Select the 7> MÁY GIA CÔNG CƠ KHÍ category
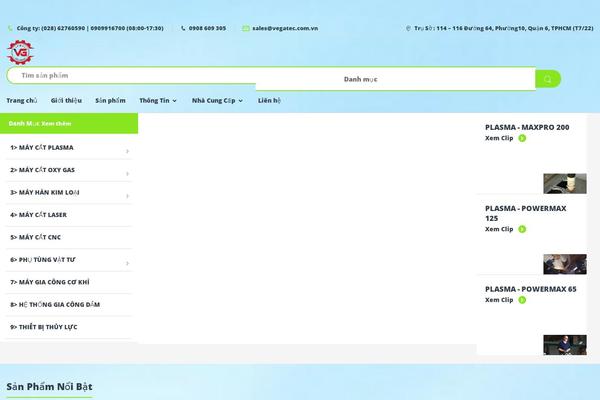600x400 pixels. 50,282
